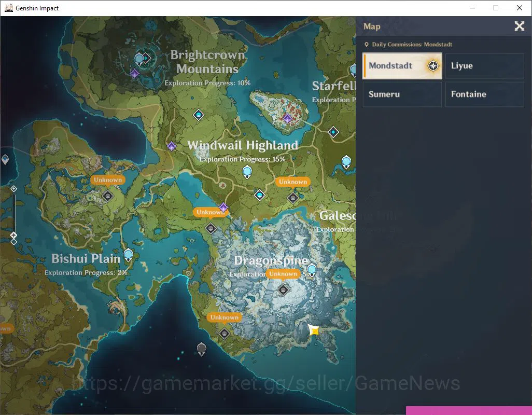Click the Daily Commissions: Mondstadt text
The width and height of the screenshot is (532, 415).
point(412,45)
